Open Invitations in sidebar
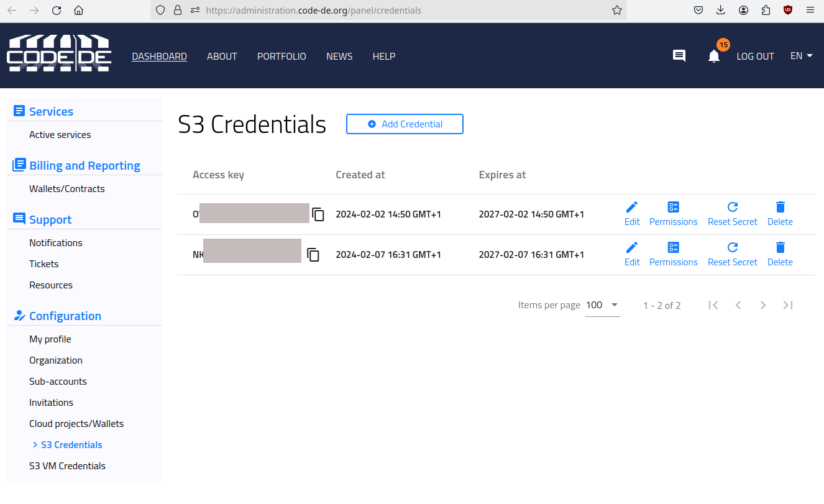The image size is (824, 504). (51, 403)
